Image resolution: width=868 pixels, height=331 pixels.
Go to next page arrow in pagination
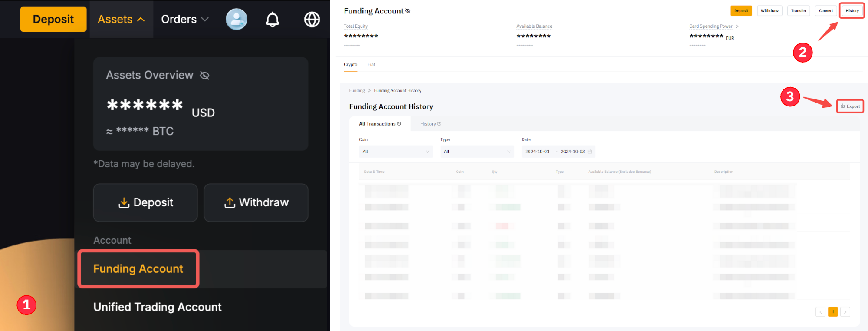pyautogui.click(x=845, y=312)
